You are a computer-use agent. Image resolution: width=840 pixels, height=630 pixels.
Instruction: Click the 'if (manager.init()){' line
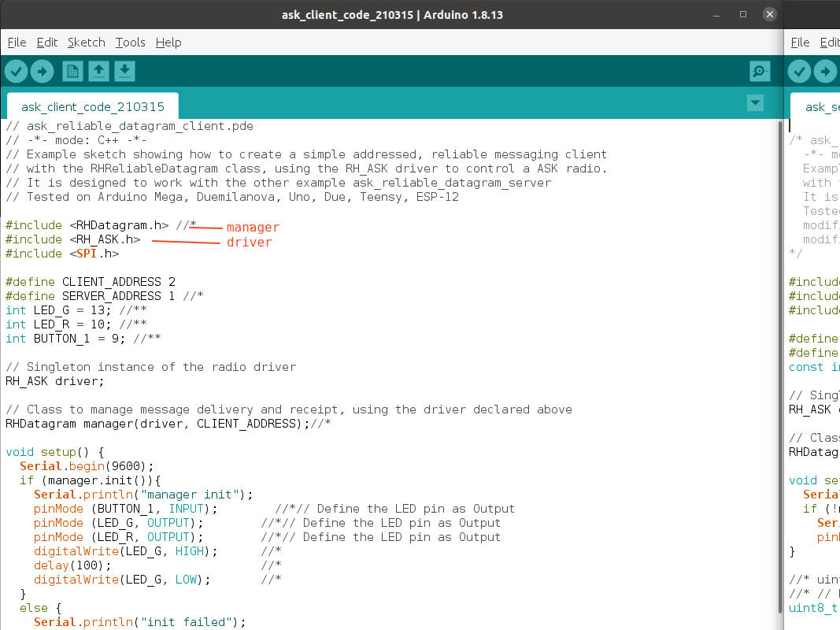[90, 480]
